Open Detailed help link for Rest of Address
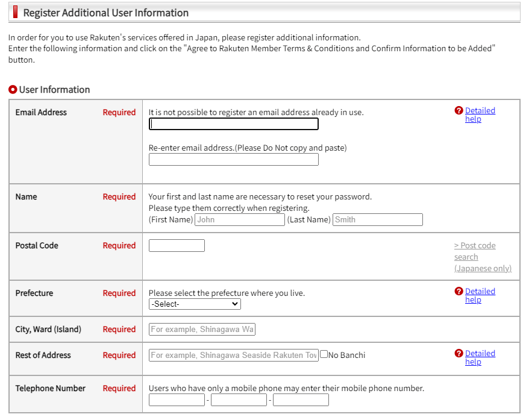This screenshot has height=420, width=526. click(x=480, y=357)
